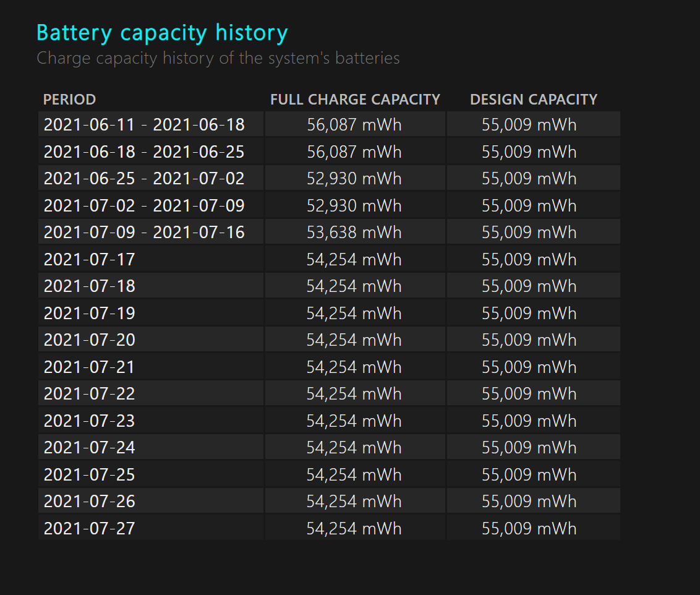This screenshot has height=595, width=700.
Task: Click the charge capacity history subtitle text
Action: 218,58
